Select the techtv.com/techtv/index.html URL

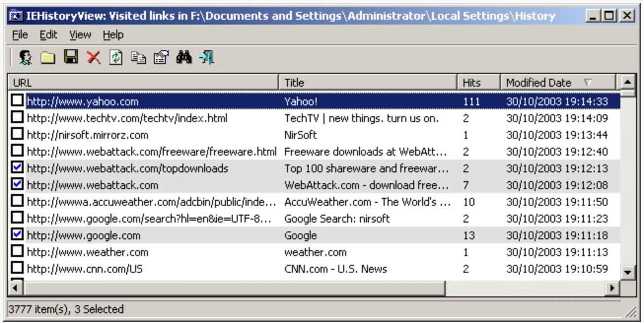127,118
